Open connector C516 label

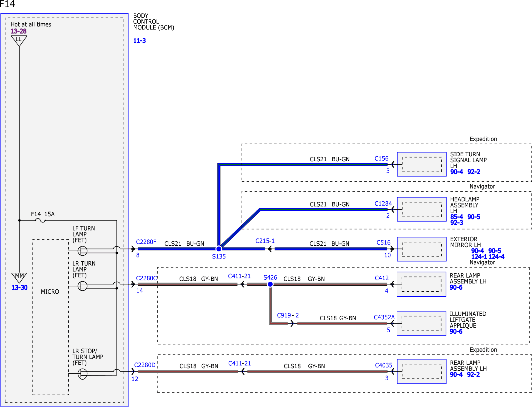point(383,242)
